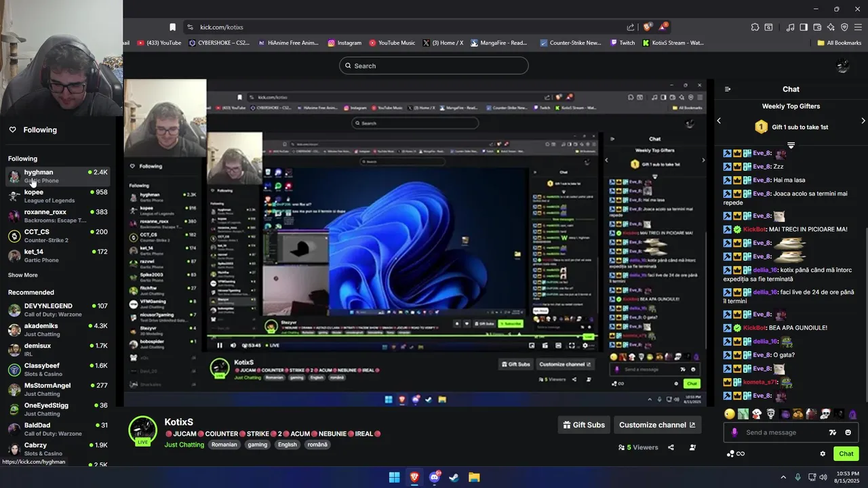
Task: Pause the stream video player
Action: 220,345
